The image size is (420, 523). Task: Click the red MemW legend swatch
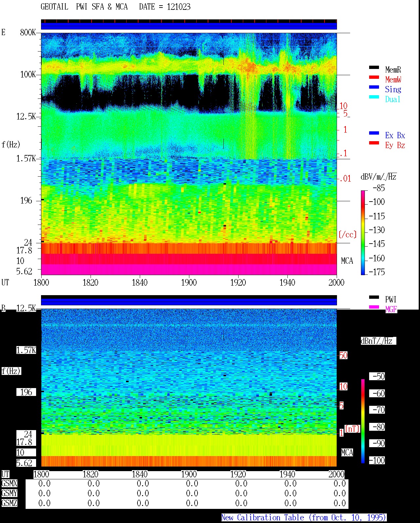coord(374,77)
